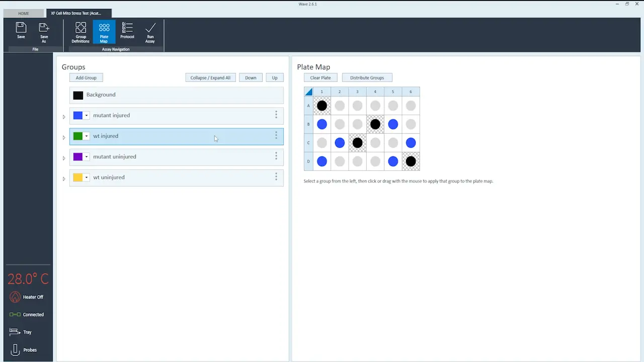
Task: Expand the wt uninjured group
Action: 64,178
